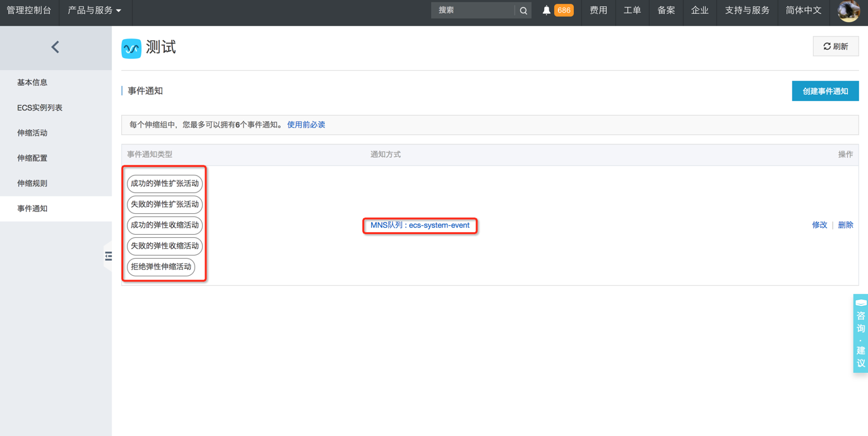Collapse sidebar with the handle icon
Image resolution: width=868 pixels, height=436 pixels.
coord(108,256)
